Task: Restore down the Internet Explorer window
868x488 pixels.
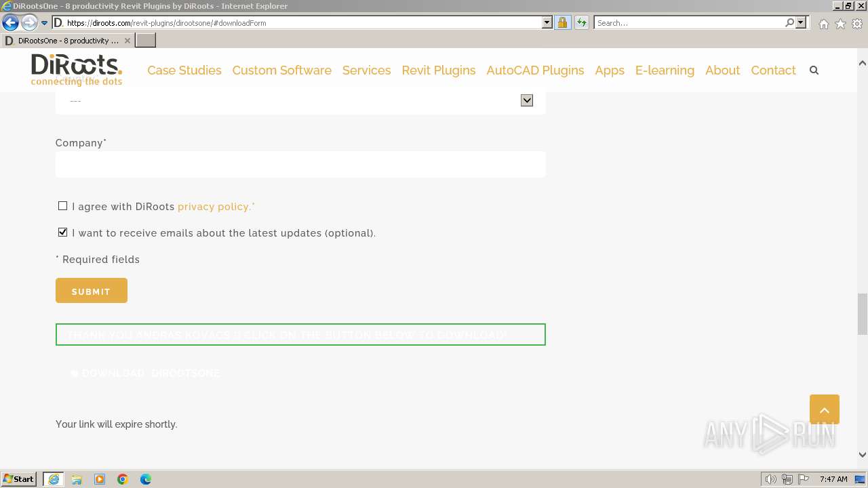Action: pos(849,6)
